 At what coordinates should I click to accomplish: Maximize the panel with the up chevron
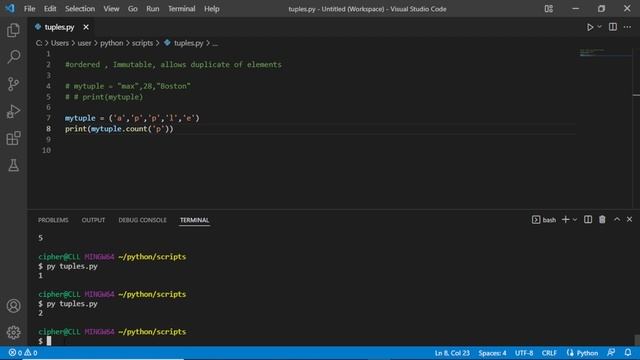(617, 220)
